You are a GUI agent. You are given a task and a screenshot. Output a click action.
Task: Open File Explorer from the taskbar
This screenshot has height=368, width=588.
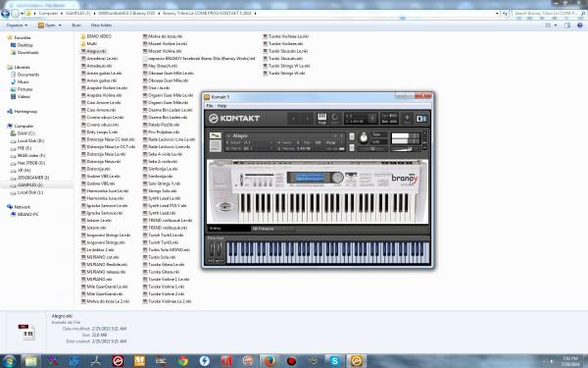click(31, 361)
